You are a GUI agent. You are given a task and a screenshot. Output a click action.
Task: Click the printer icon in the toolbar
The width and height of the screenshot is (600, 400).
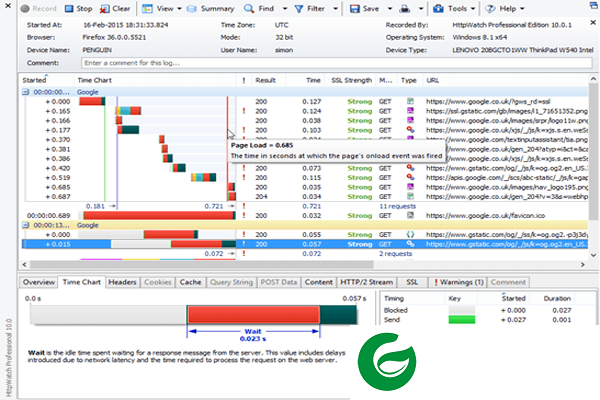(405, 8)
